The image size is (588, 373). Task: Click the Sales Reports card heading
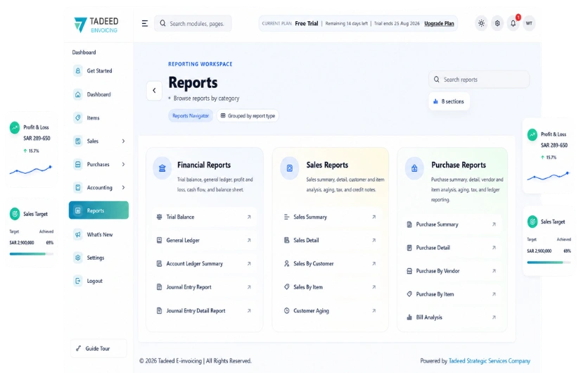(327, 165)
